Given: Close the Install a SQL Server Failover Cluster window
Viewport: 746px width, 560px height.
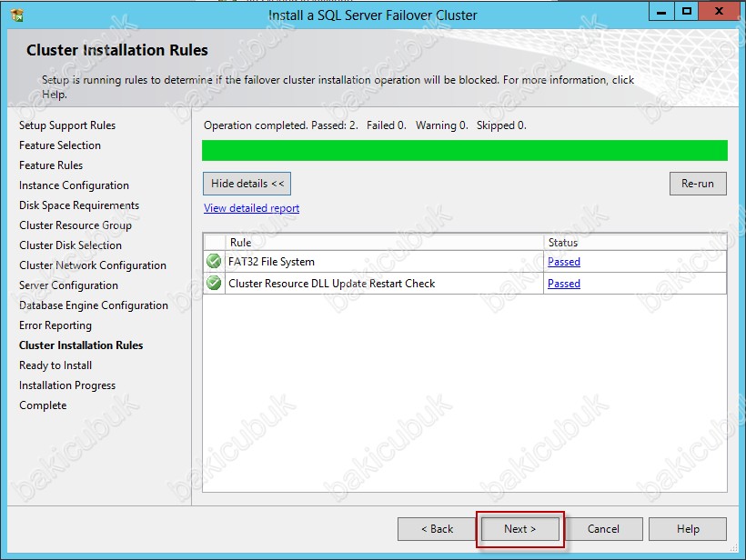Looking at the screenshot, I should tap(719, 12).
